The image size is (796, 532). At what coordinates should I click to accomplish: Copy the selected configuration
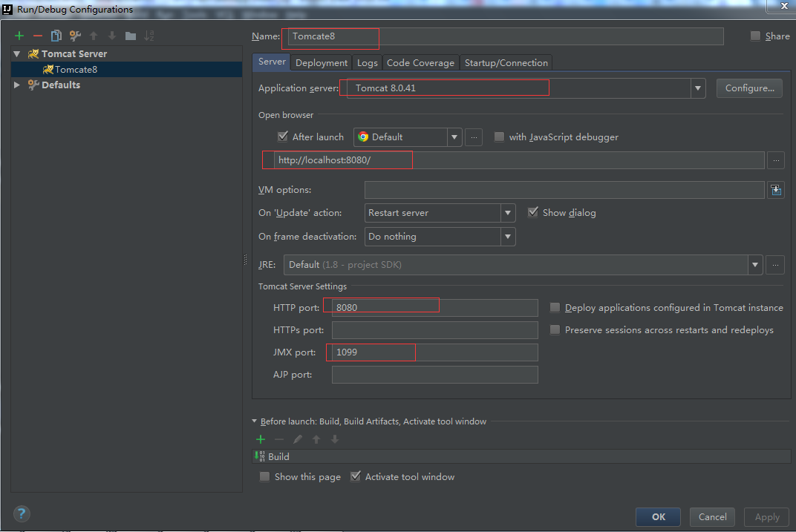[x=56, y=36]
